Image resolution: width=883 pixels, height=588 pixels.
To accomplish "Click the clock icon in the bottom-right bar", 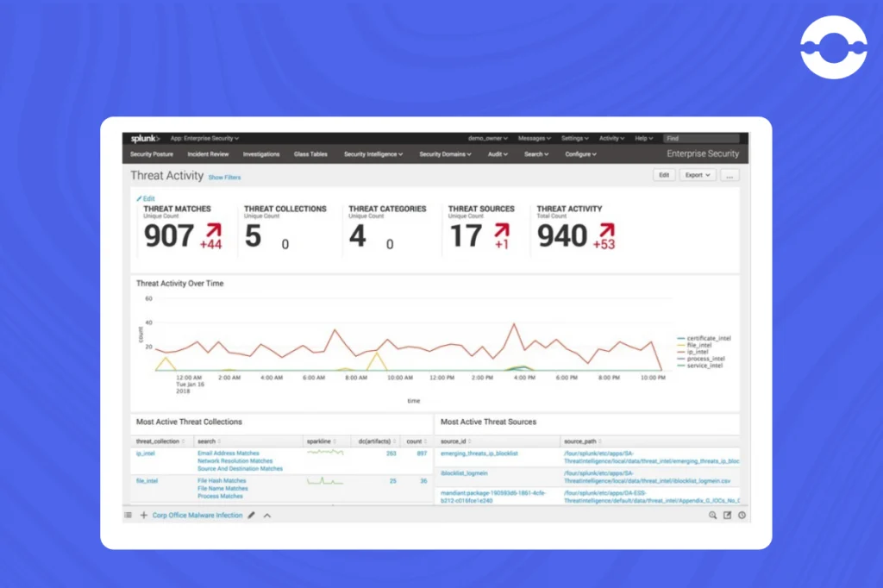I will [x=742, y=516].
